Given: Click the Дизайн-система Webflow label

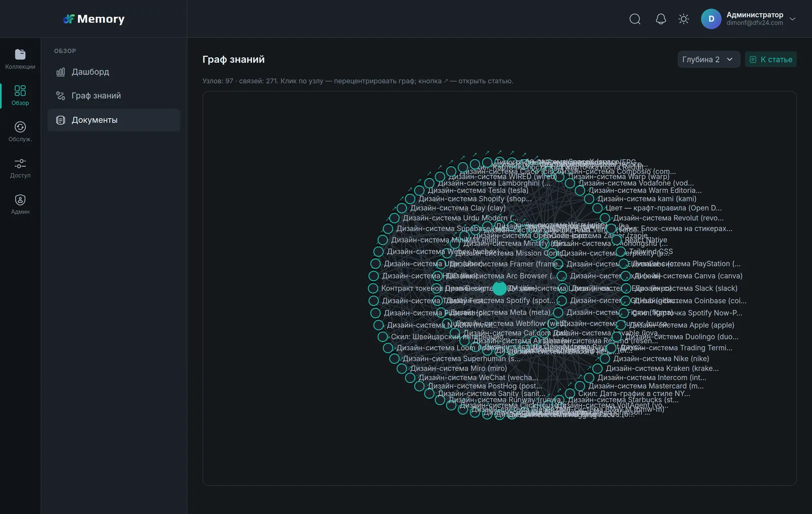Looking at the screenshot, I should pos(511,323).
